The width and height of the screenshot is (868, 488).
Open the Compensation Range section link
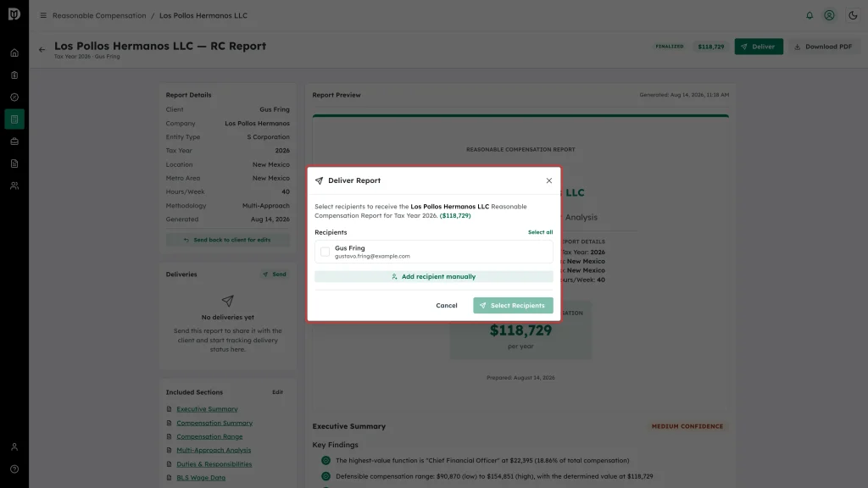[209, 436]
